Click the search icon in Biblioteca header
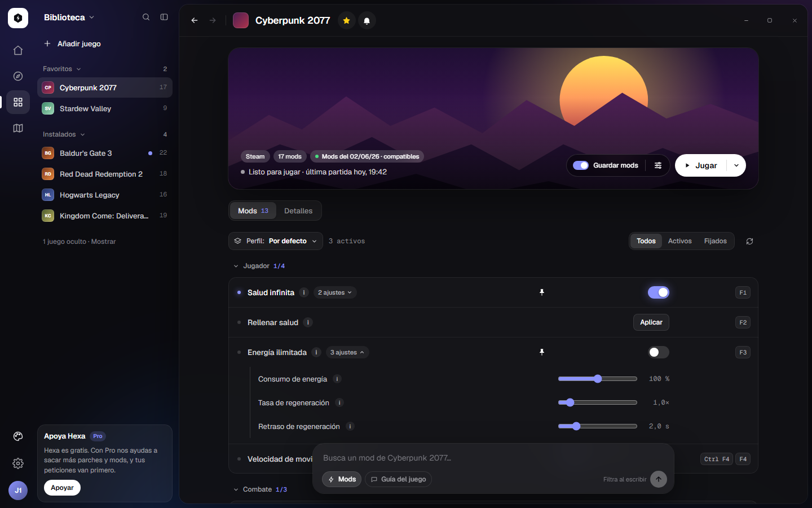 click(146, 17)
